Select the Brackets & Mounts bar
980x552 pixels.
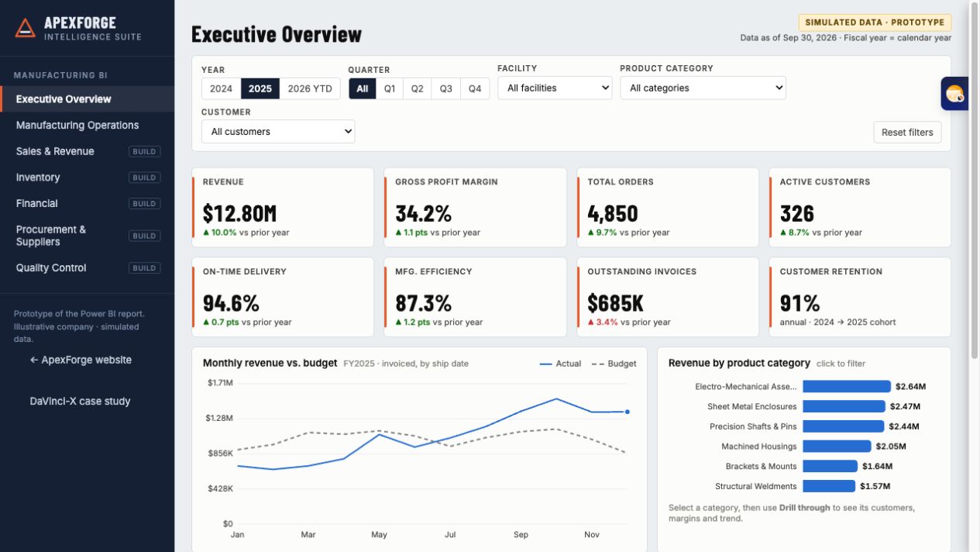pyautogui.click(x=830, y=466)
